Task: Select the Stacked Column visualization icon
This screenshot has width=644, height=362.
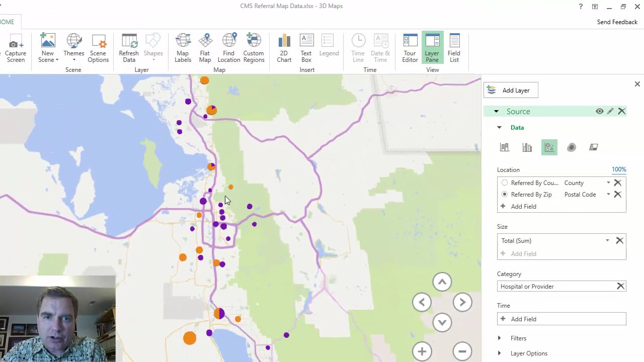Action: click(x=505, y=147)
